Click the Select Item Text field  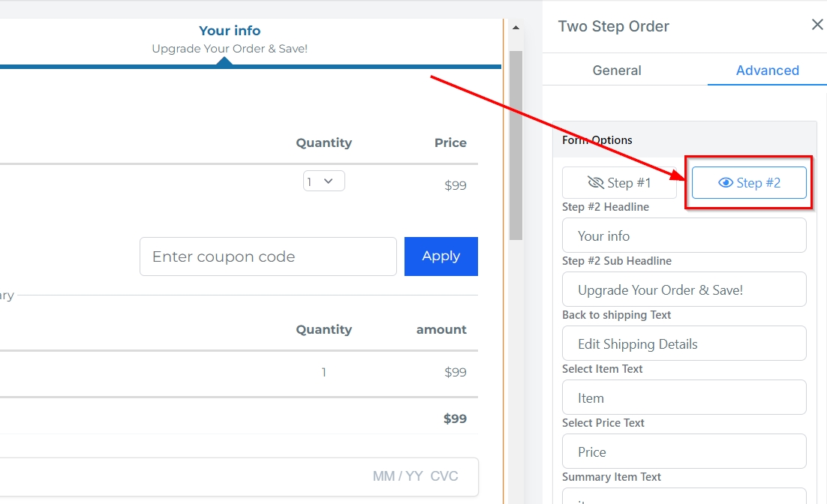684,397
